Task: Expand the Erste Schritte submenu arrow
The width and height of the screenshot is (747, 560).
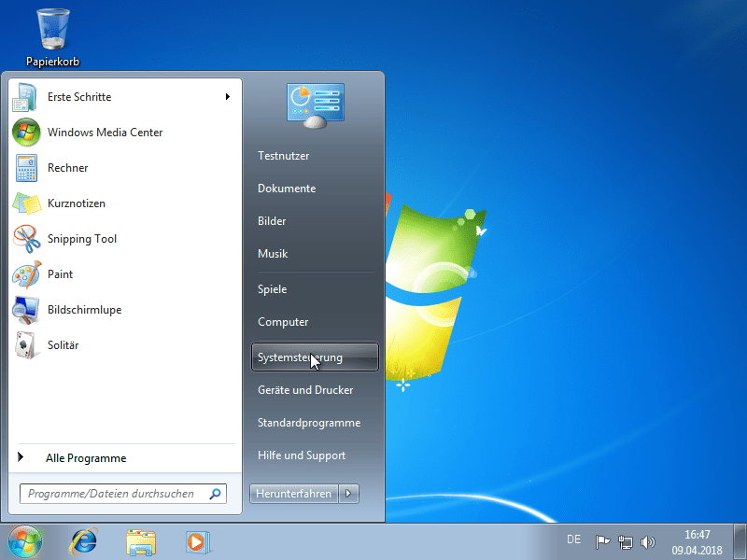Action: (227, 96)
